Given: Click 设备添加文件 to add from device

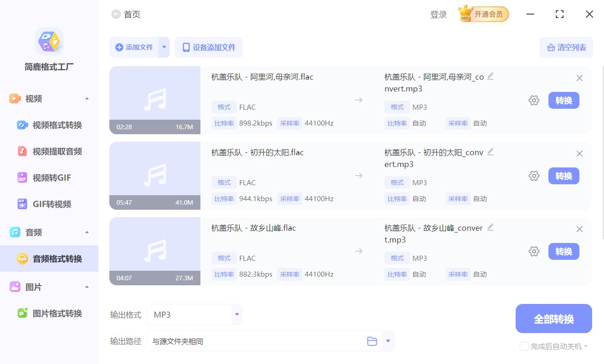Looking at the screenshot, I should point(209,47).
